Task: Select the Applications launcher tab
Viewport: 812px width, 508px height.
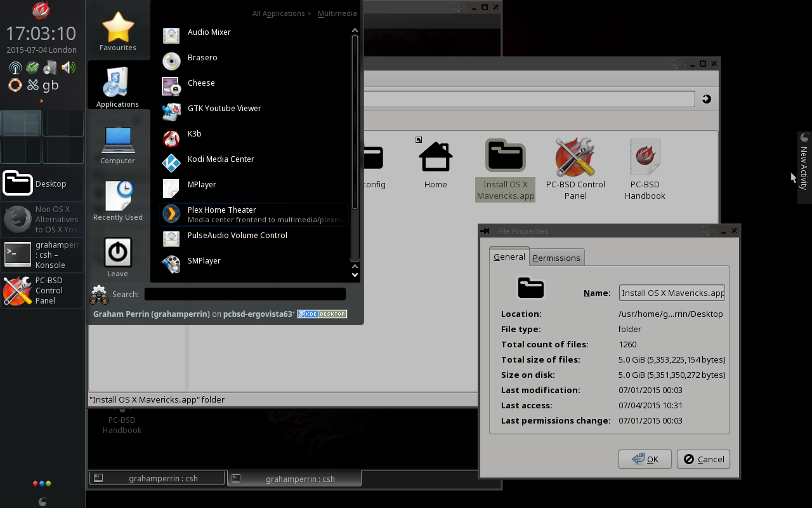Action: coord(118,86)
